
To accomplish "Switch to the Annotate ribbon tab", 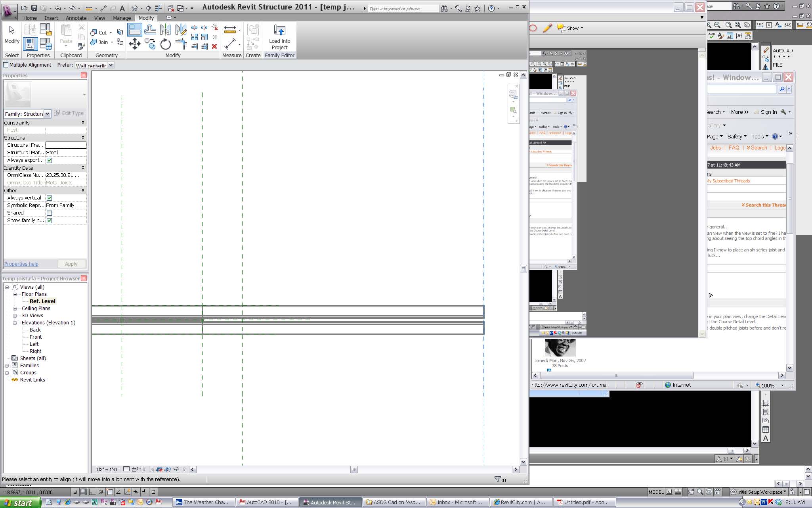I will (x=76, y=18).
